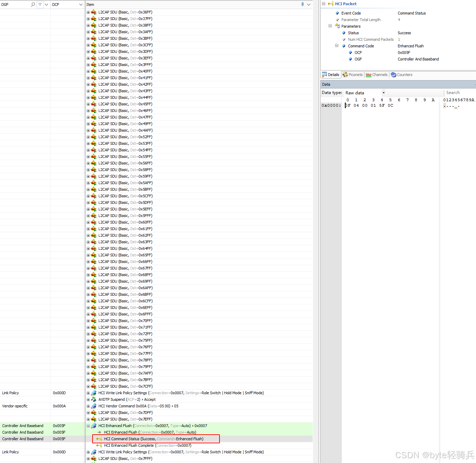Click the HCI Vendor Command row icon
Viewport: 476px width, 463px height.
[94, 406]
